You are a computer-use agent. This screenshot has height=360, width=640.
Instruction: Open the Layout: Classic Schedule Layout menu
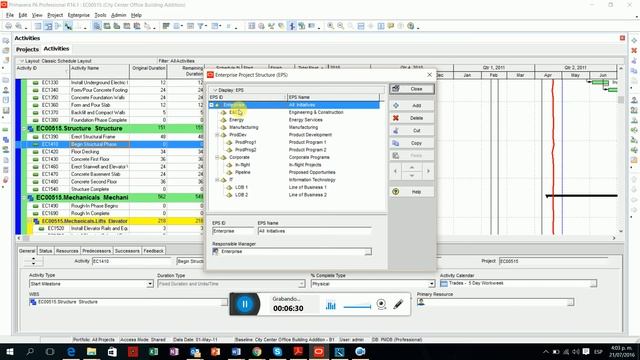(x=56, y=61)
